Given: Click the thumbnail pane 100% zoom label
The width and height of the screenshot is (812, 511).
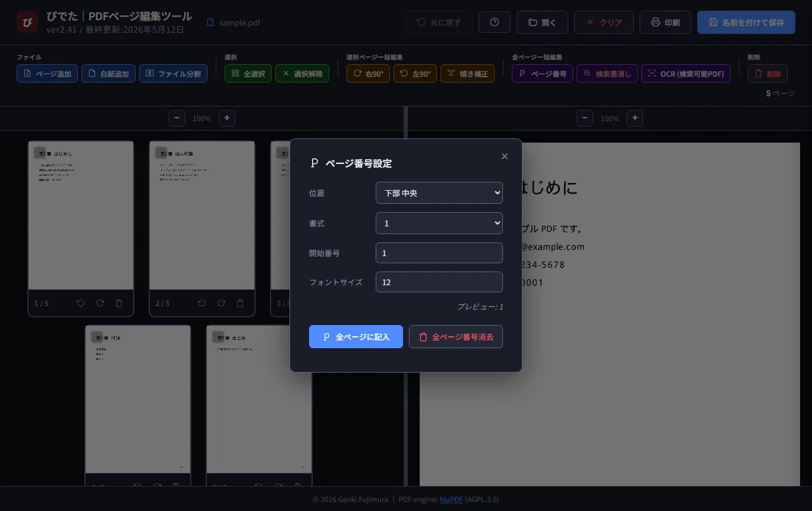Looking at the screenshot, I should 202,119.
